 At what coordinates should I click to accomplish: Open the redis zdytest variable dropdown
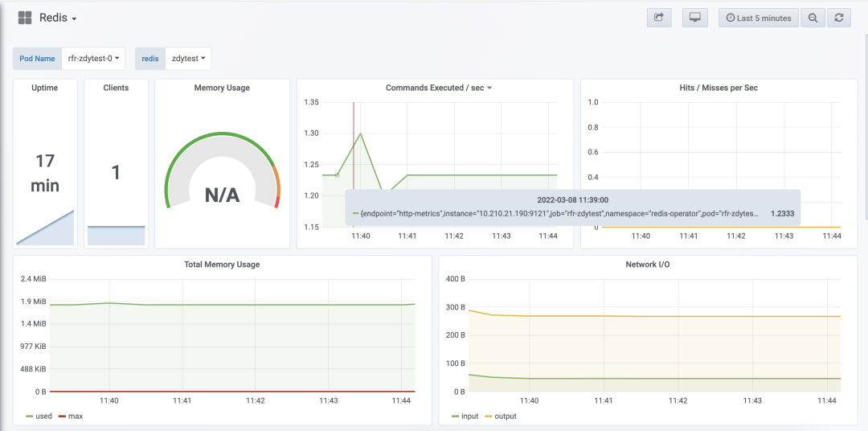click(x=188, y=58)
